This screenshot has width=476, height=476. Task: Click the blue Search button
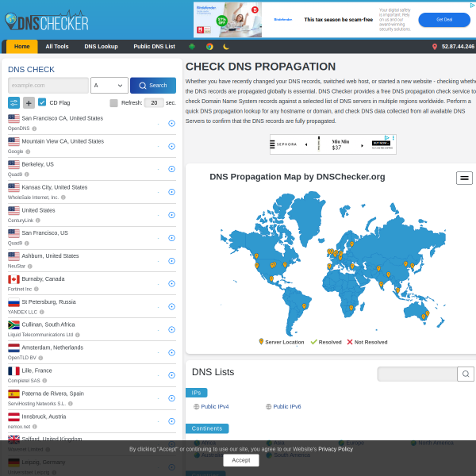coord(152,85)
